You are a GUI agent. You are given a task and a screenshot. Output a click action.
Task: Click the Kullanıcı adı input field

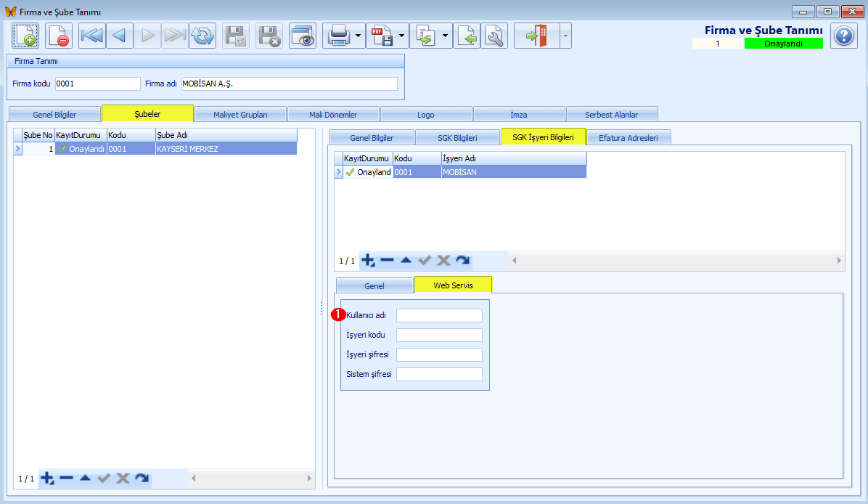coord(439,315)
